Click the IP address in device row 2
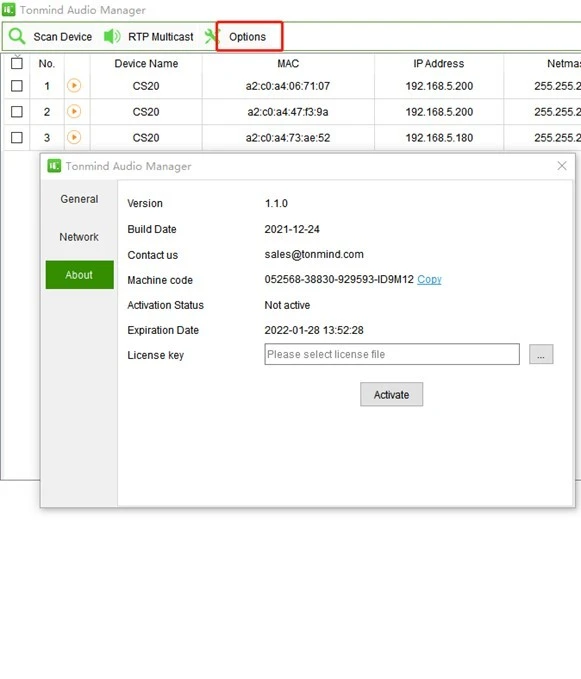 coord(439,112)
